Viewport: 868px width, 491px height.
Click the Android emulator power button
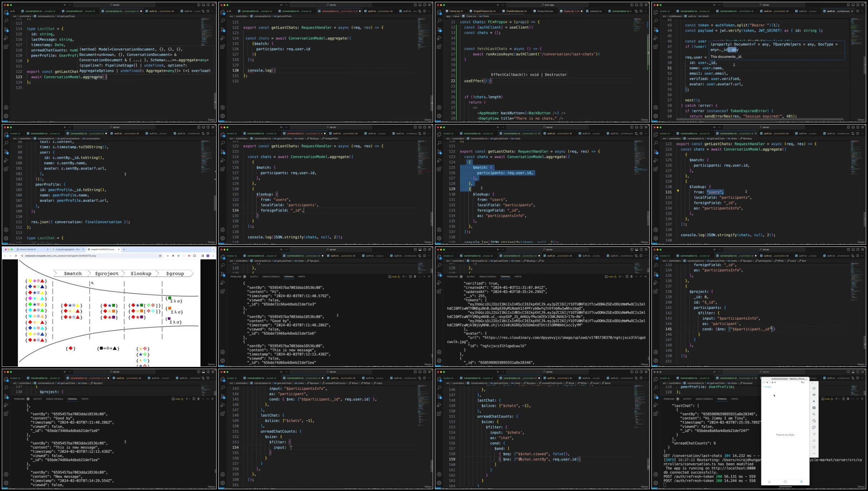[814, 388]
